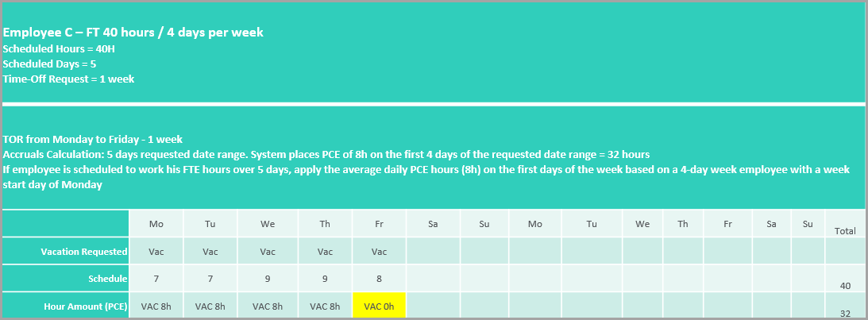The image size is (868, 320).
Task: Click the PCE total cell showing 32
Action: pyautogui.click(x=845, y=313)
